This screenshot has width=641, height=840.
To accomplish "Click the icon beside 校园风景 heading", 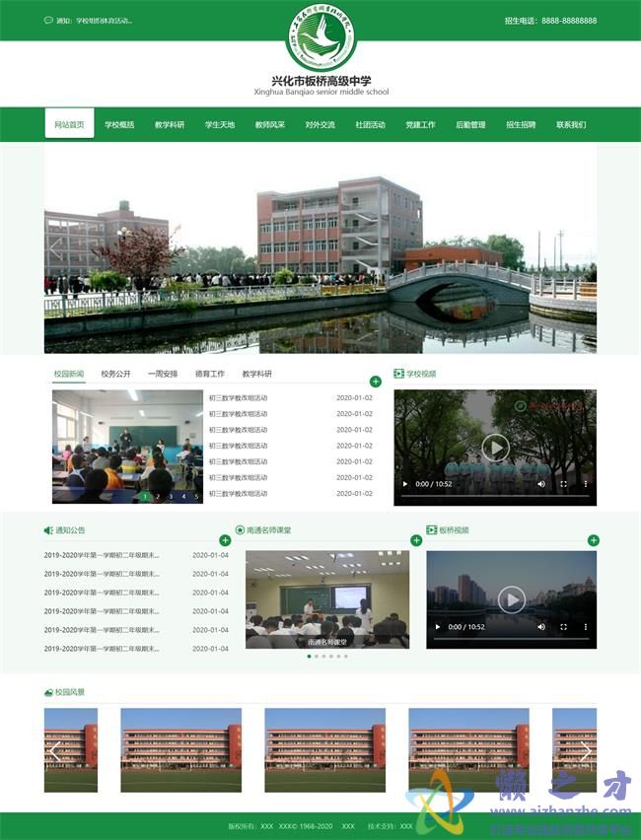I will pos(48,692).
